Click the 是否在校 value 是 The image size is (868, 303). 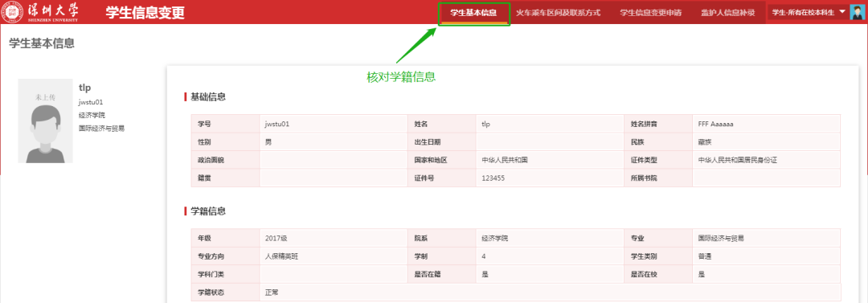[702, 274]
